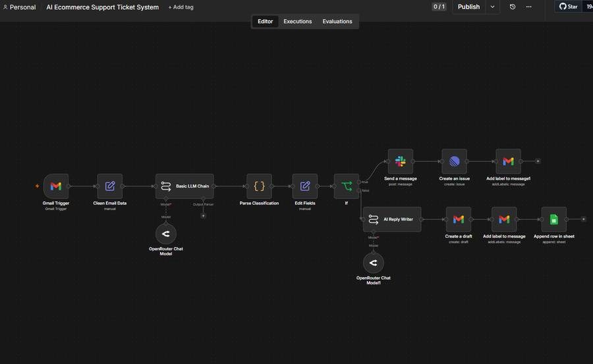The width and height of the screenshot is (593, 364).
Task: Select the Create an issue node
Action: 454,161
